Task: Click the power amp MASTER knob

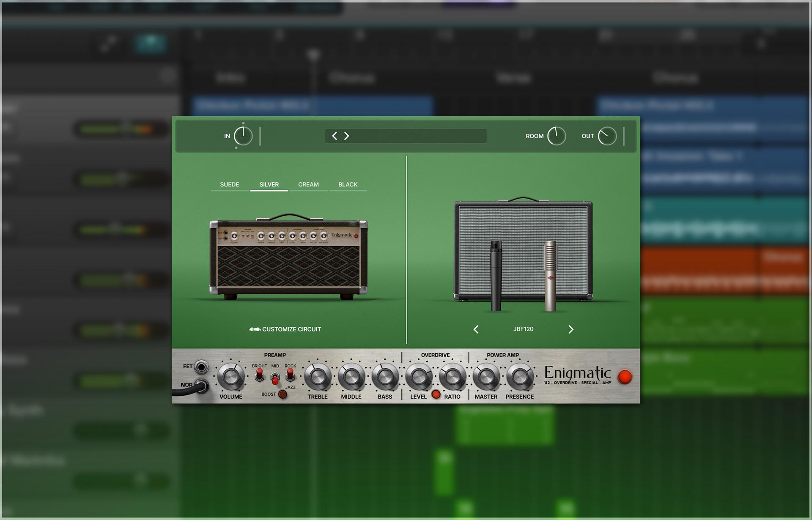Action: 486,377
